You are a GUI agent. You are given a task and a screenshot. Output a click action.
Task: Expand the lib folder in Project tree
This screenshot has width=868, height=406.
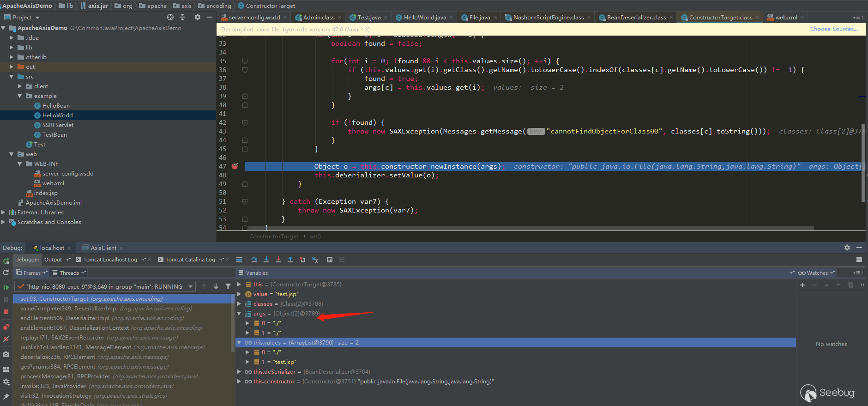point(12,48)
